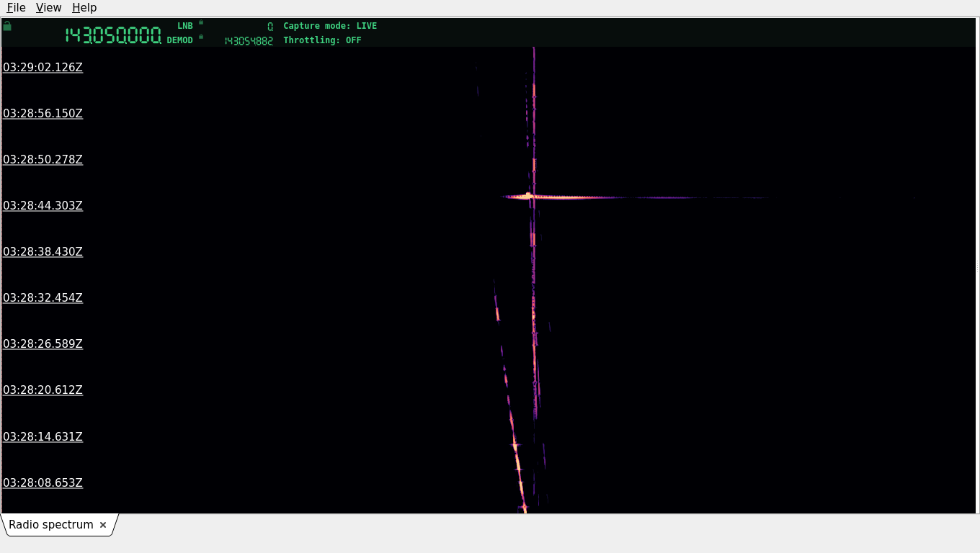This screenshot has width=980, height=553.
Task: Click timestamp 03:28:38.430Z
Action: 43,251
